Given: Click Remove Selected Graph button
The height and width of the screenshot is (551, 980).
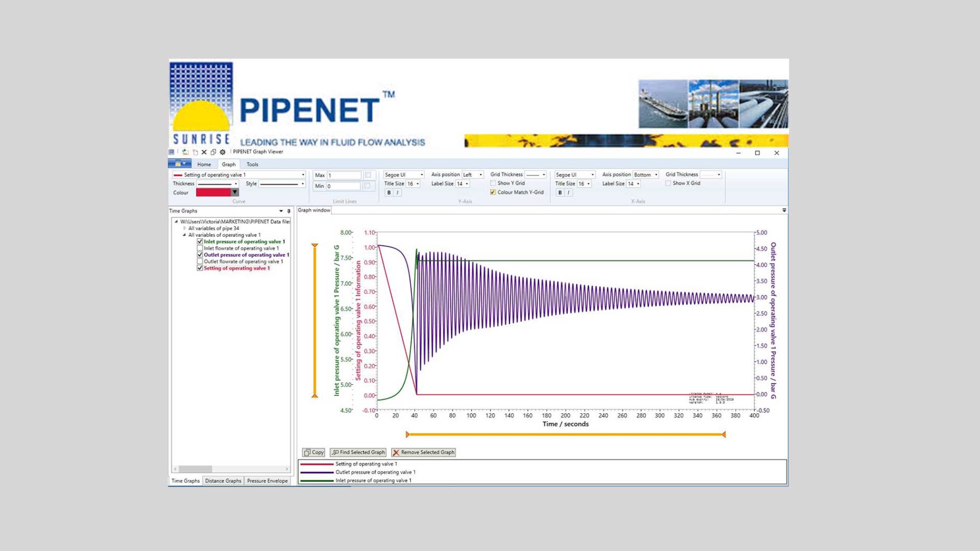Looking at the screenshot, I should (423, 453).
